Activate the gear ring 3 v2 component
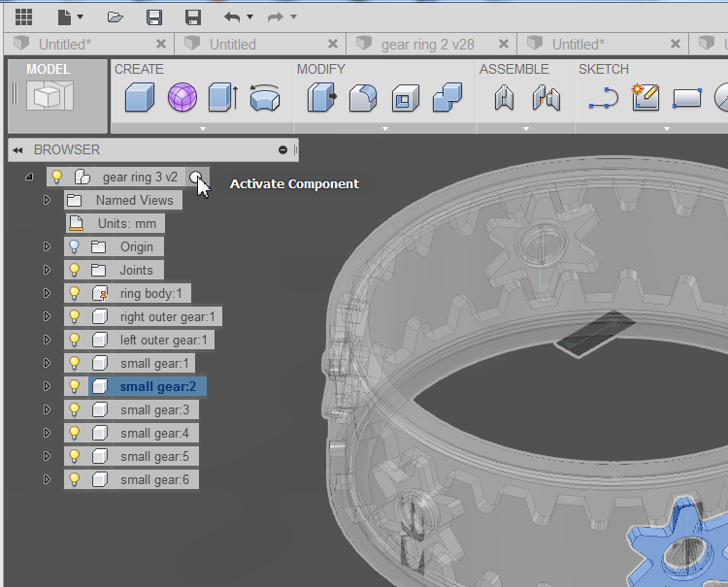 (196, 178)
